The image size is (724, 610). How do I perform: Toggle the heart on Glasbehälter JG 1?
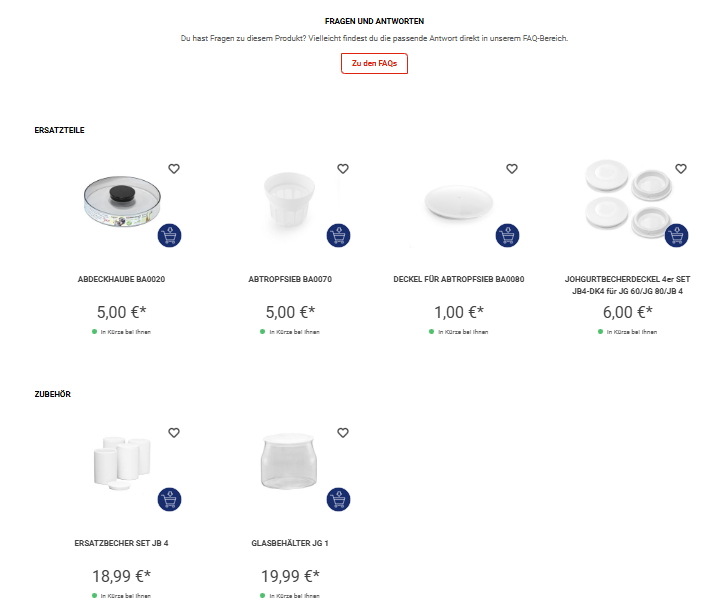pyautogui.click(x=343, y=433)
